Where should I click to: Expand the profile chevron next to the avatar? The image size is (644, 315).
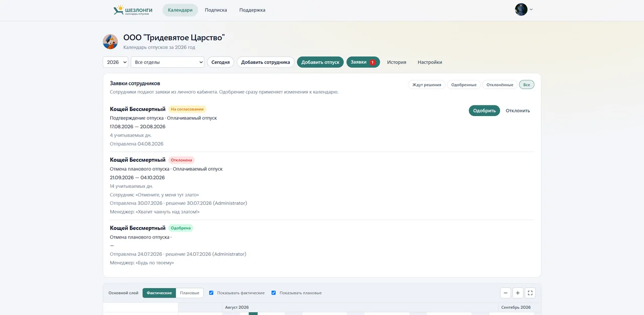tap(531, 10)
